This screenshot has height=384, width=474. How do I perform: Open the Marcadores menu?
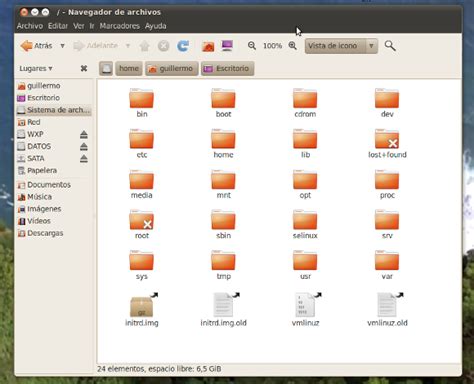(120, 26)
